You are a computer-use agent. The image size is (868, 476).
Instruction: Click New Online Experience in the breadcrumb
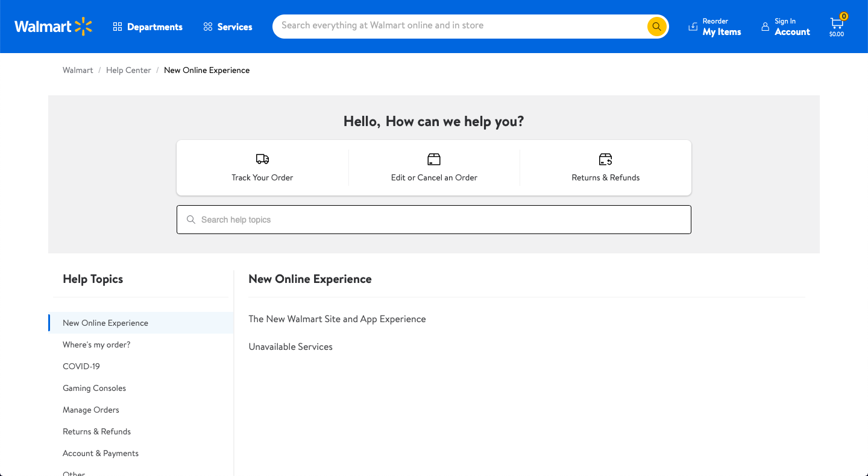[x=207, y=70]
